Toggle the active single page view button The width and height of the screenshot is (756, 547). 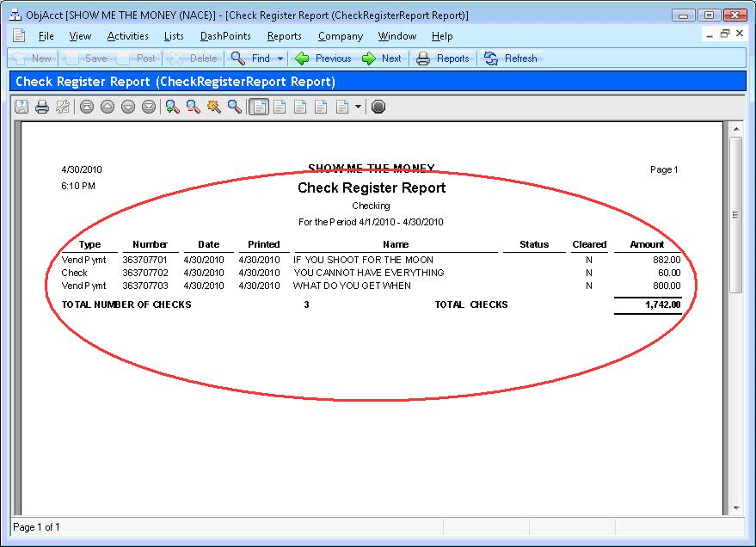coord(258,107)
